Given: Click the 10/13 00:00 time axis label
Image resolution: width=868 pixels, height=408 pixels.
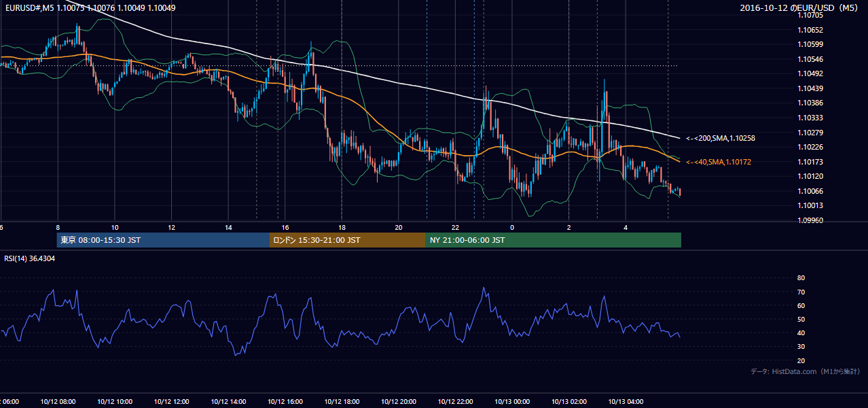Looking at the screenshot, I should coord(512,402).
